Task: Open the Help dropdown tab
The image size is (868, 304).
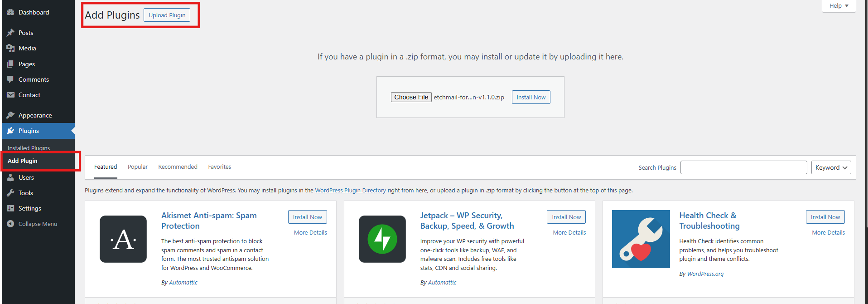Action: [x=839, y=6]
